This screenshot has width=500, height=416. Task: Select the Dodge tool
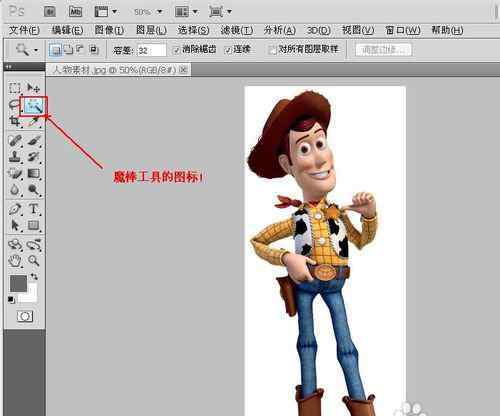tap(33, 190)
